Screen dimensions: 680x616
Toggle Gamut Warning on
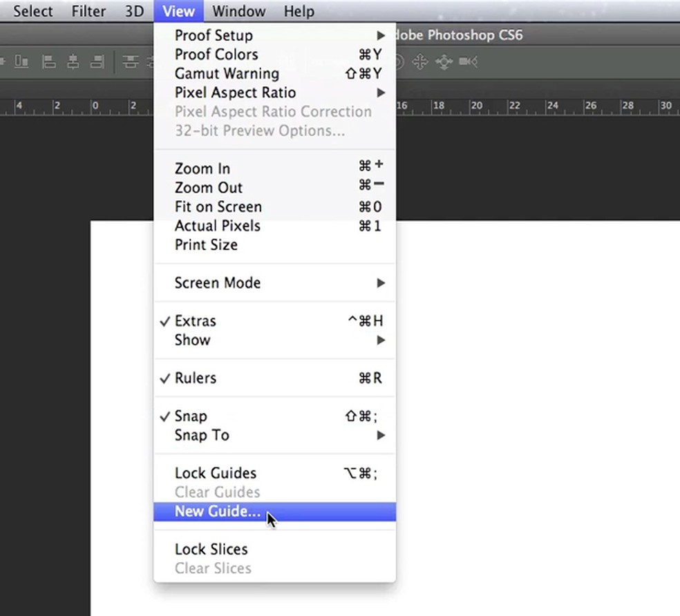[275, 73]
